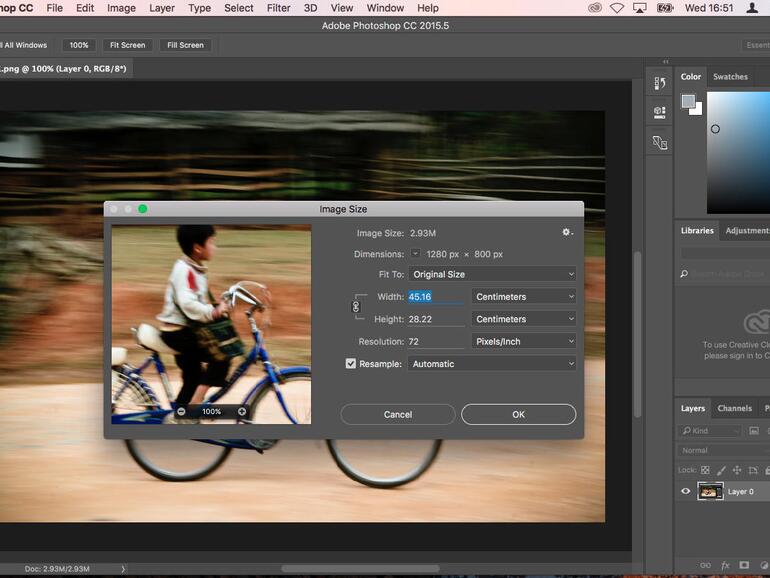This screenshot has height=578, width=770.
Task: Open the 3D menu
Action: point(310,8)
